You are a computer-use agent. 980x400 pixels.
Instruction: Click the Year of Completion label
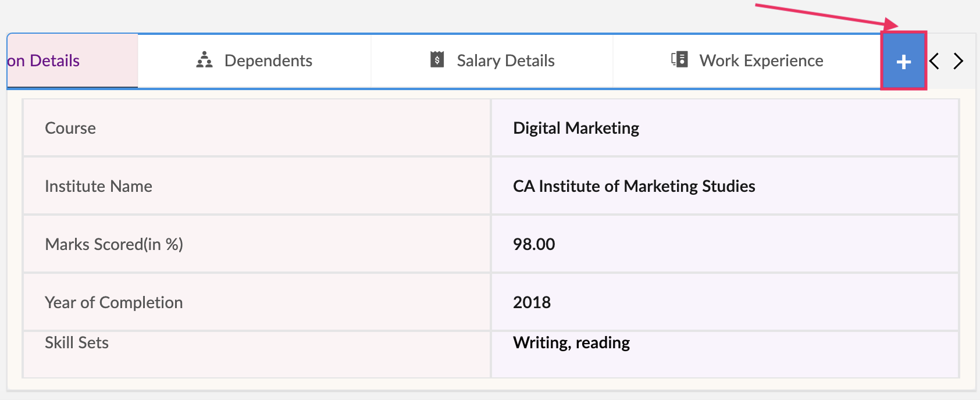(x=113, y=302)
